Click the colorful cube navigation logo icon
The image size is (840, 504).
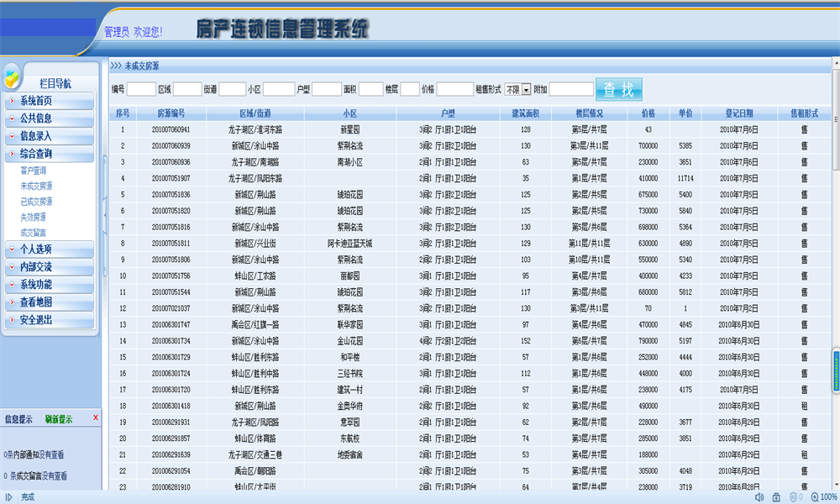[x=11, y=78]
